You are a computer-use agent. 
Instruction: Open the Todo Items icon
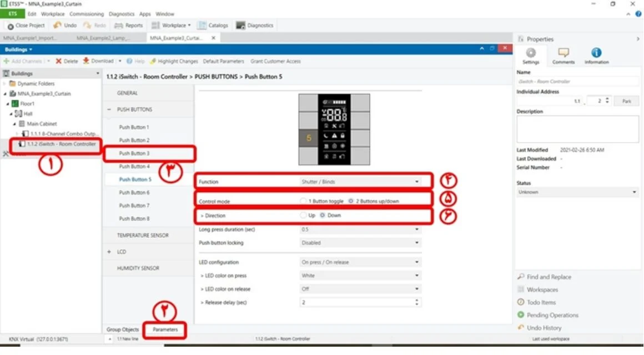tap(521, 302)
